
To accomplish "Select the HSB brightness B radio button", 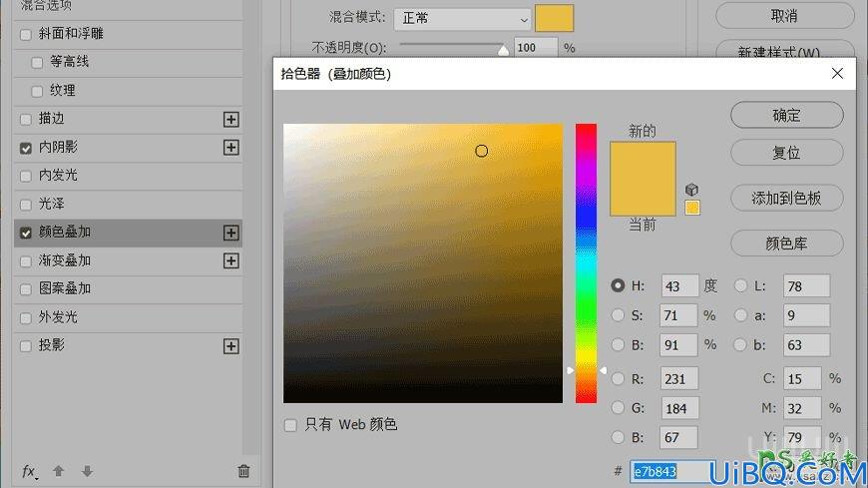I will [x=618, y=344].
